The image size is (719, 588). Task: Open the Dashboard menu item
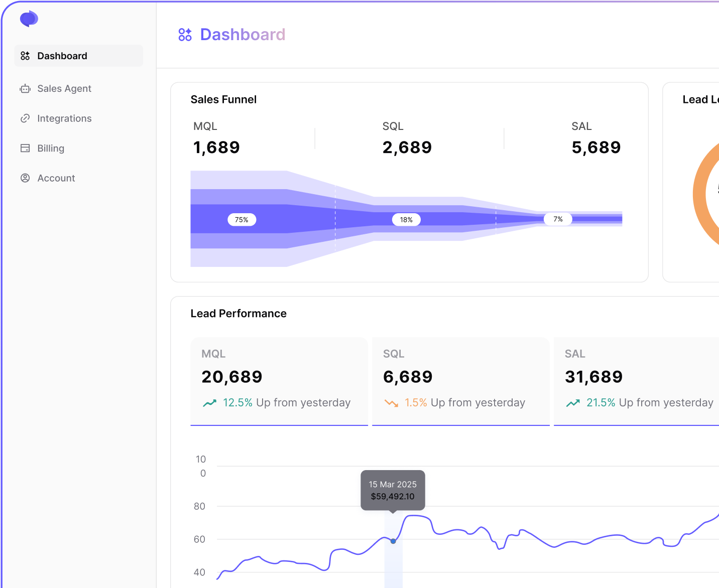tap(79, 56)
